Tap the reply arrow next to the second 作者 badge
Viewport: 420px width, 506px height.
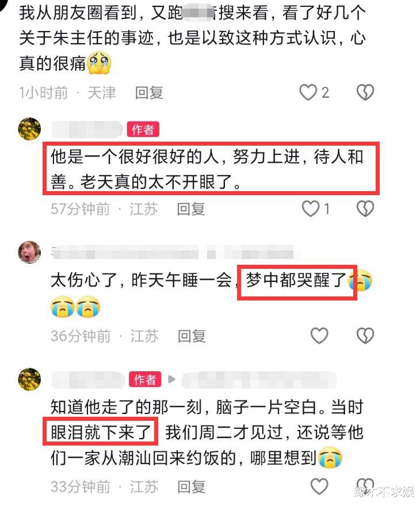171,379
